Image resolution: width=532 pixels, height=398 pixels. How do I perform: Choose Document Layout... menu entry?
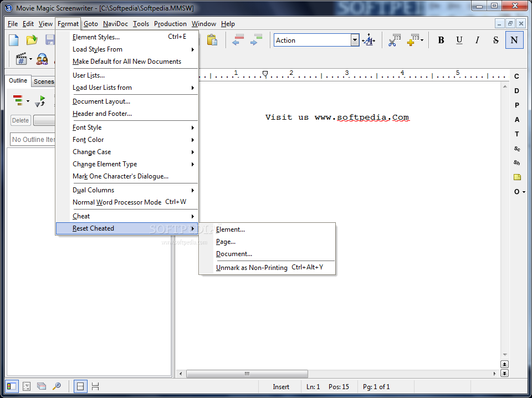126,101
